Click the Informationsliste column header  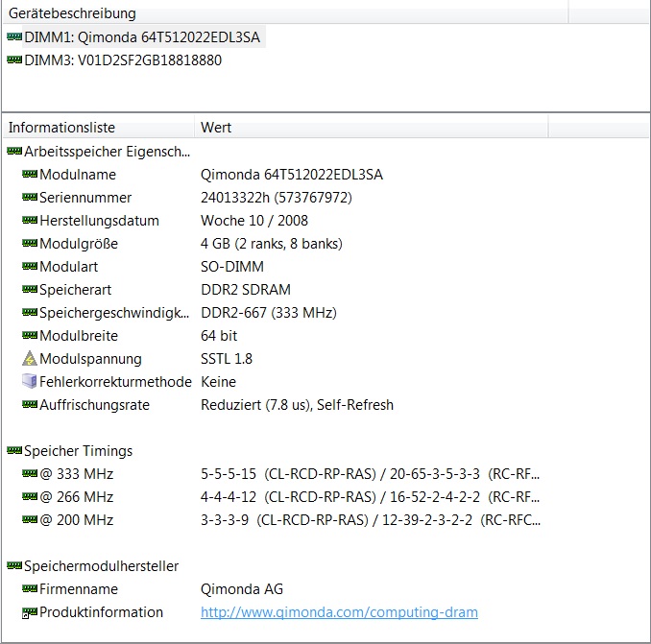pyautogui.click(x=99, y=127)
